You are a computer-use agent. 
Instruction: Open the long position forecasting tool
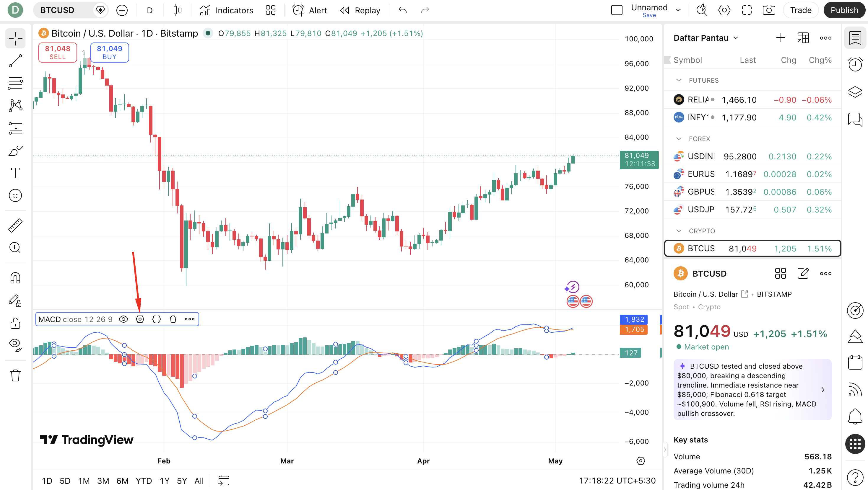click(x=15, y=128)
